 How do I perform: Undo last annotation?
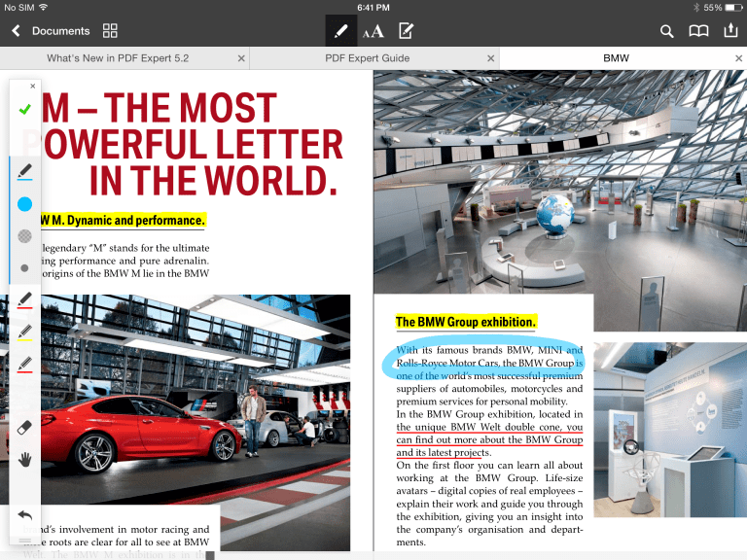click(24, 515)
